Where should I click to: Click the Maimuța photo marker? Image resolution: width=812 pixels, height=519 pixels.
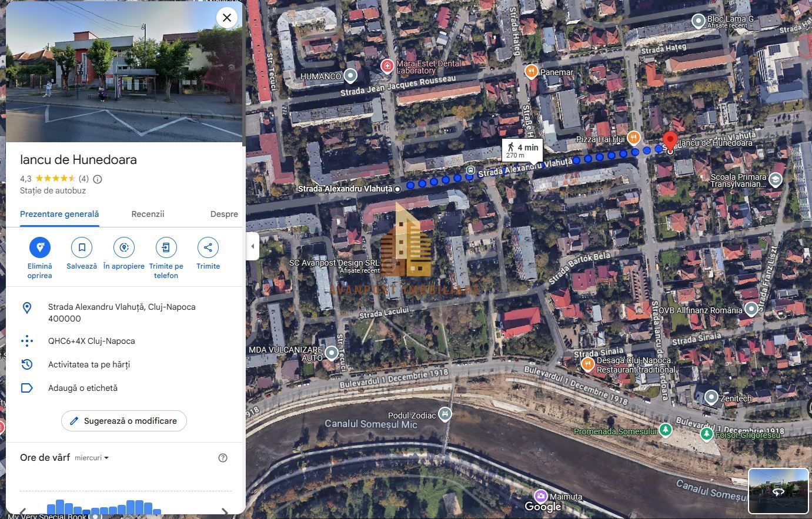[x=540, y=497]
